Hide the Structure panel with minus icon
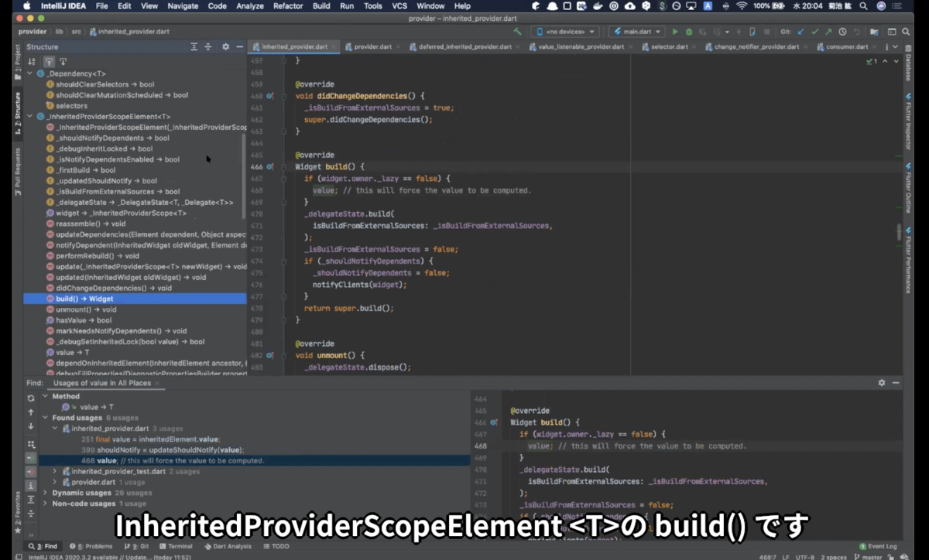The height and width of the screenshot is (560, 929). (x=239, y=47)
